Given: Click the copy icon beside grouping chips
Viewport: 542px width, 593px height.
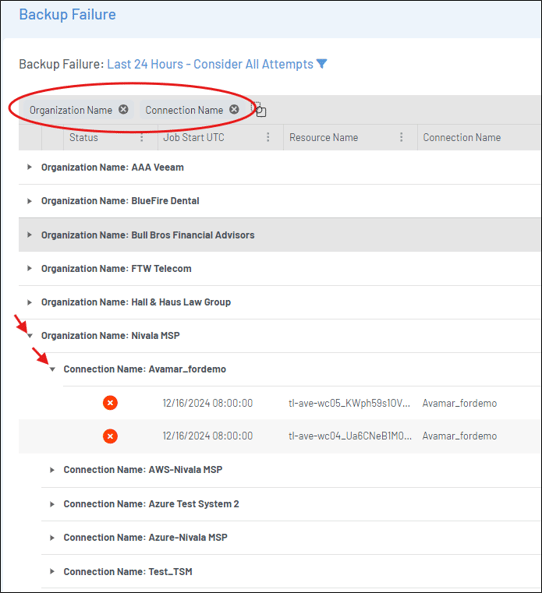Looking at the screenshot, I should pos(260,110).
